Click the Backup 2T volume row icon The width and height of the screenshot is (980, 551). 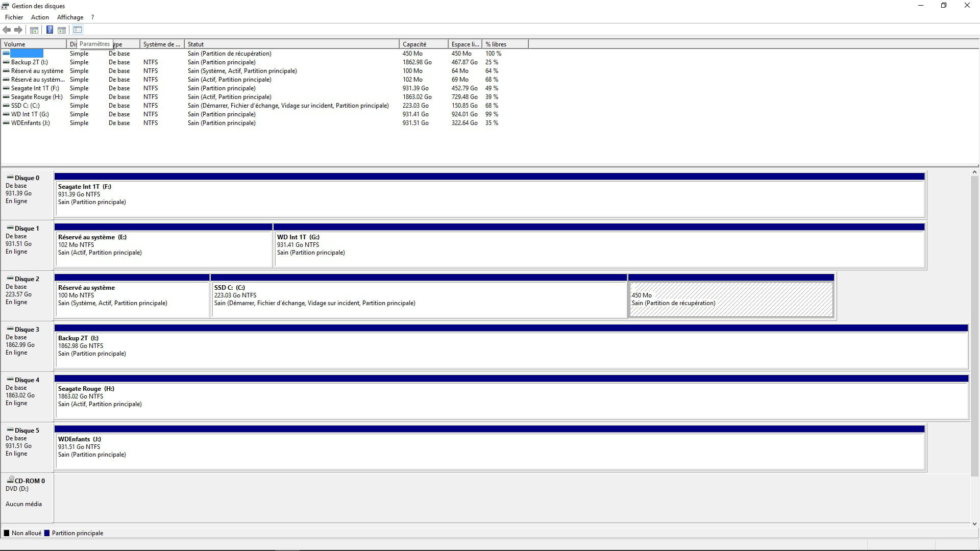6,62
